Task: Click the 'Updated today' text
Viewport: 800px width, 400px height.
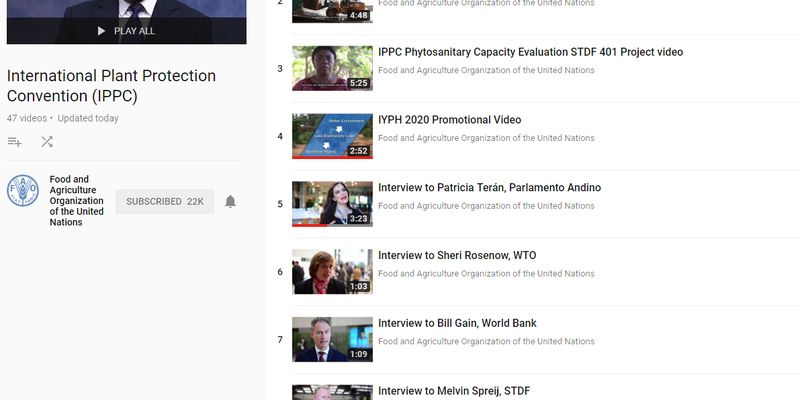Action: coord(88,118)
